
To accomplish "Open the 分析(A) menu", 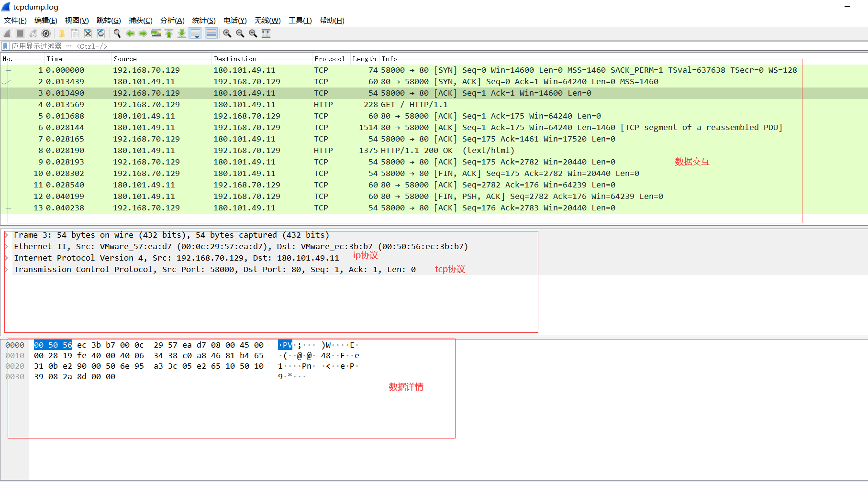I will pyautogui.click(x=172, y=21).
